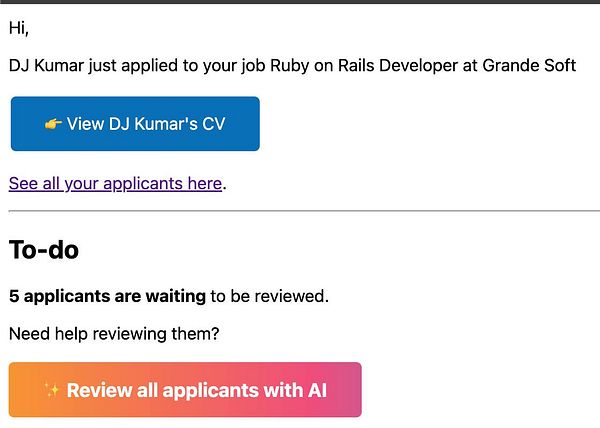
Task: Click the orange left edge of Review button
Action: [16, 390]
